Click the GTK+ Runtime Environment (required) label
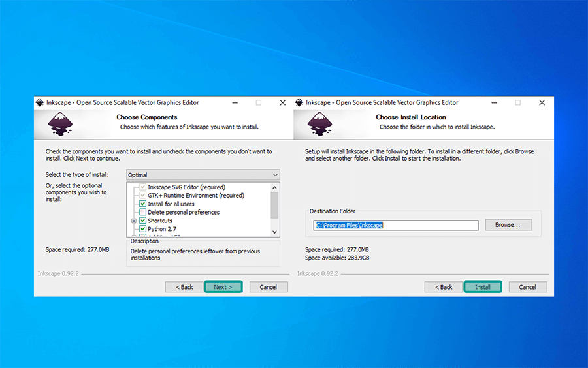 coord(196,195)
